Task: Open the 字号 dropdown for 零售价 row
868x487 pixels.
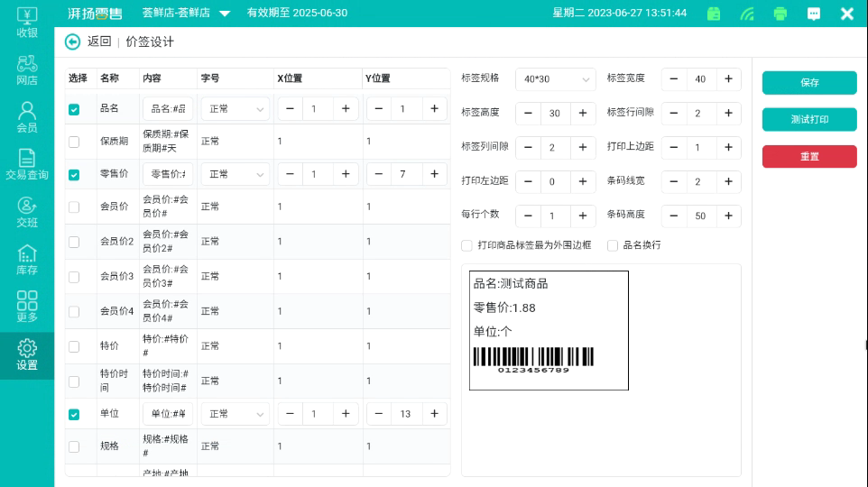Action: pyautogui.click(x=235, y=174)
